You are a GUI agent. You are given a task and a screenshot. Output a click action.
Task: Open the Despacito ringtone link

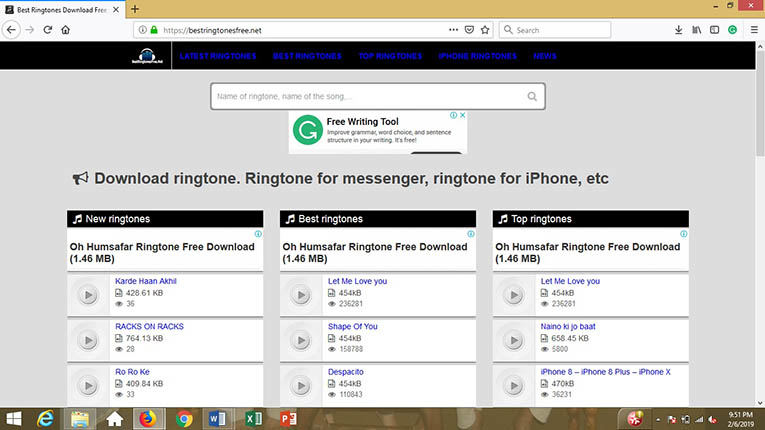pos(345,371)
